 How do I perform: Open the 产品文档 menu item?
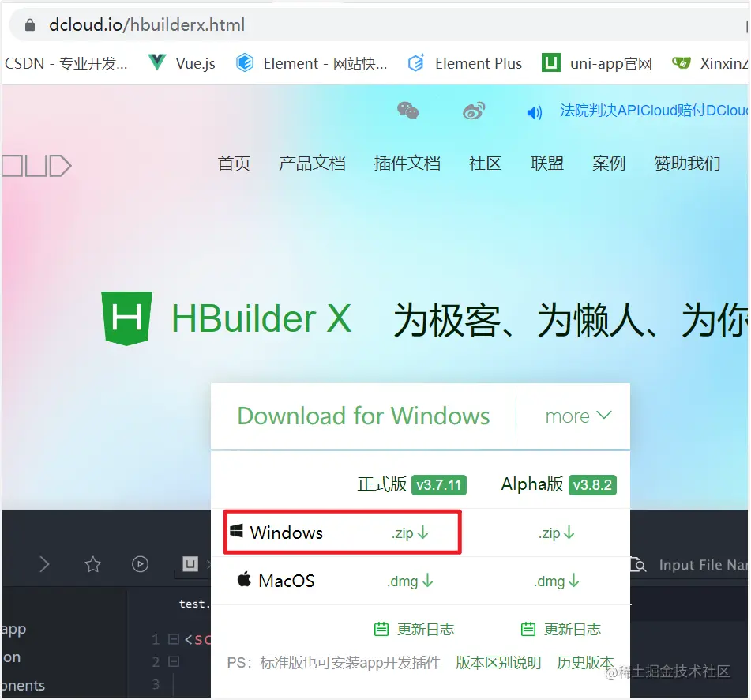click(x=312, y=164)
